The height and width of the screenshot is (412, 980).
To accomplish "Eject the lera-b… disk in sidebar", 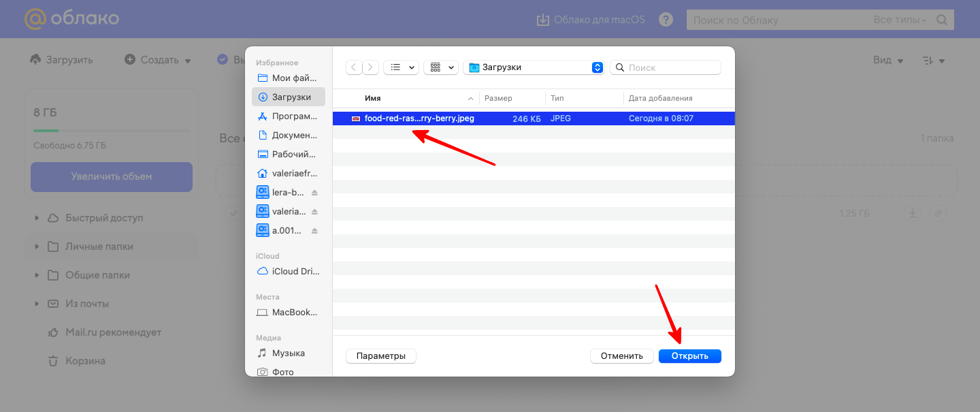I will 314,193.
